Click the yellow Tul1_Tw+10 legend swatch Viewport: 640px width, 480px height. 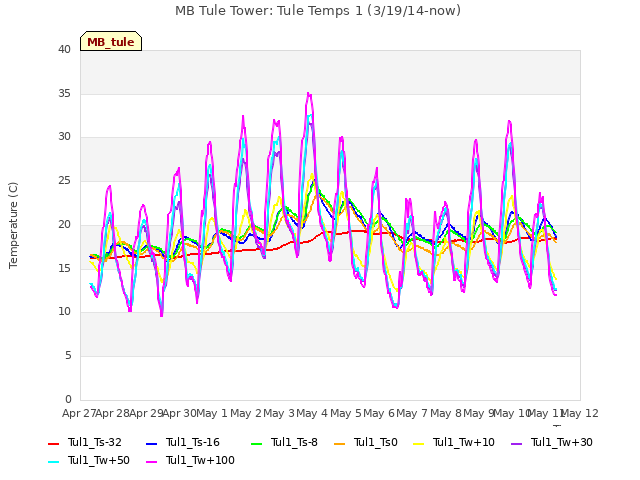418,443
